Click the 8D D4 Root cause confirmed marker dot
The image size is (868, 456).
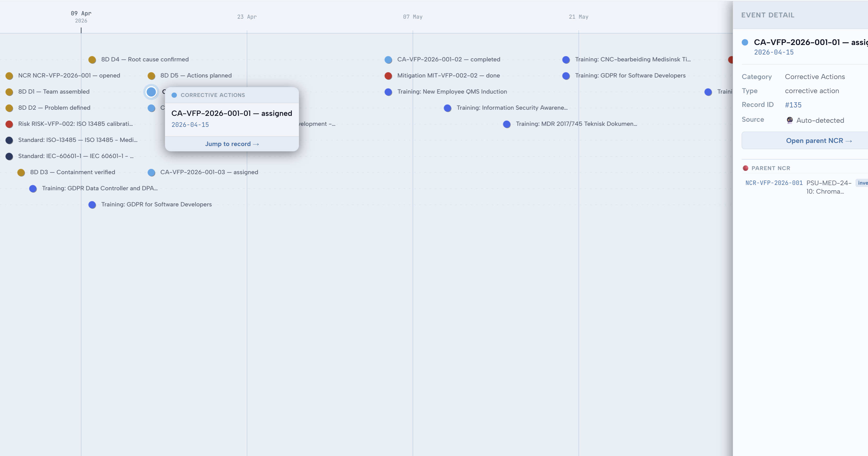click(x=92, y=60)
